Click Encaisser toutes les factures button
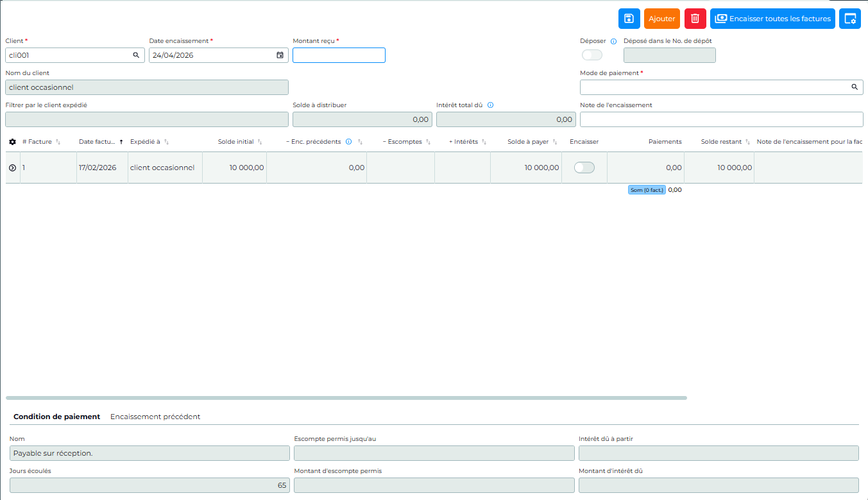This screenshot has width=868, height=500. coord(772,19)
